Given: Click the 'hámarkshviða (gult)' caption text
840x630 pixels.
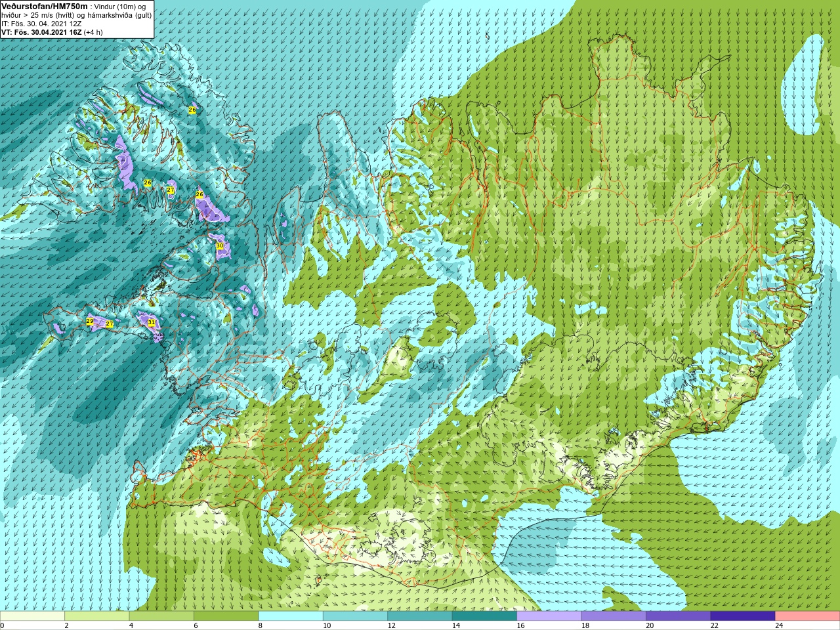Looking at the screenshot, I should pos(121,15).
